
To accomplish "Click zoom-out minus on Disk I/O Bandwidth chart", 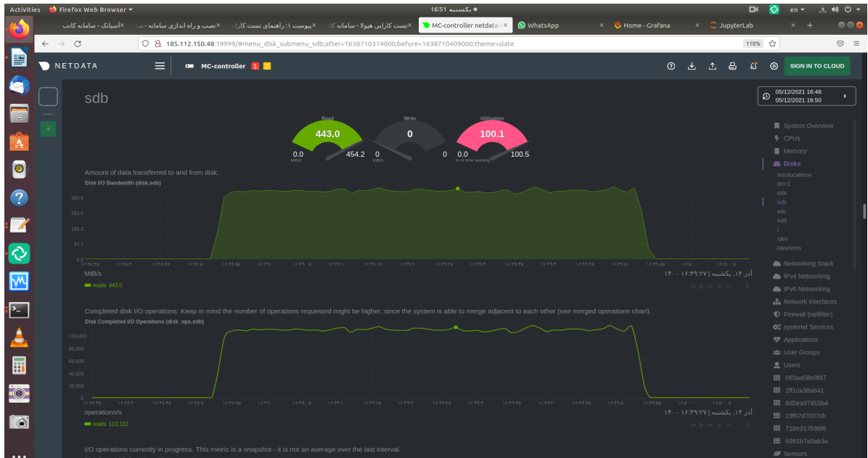I will click(x=728, y=286).
